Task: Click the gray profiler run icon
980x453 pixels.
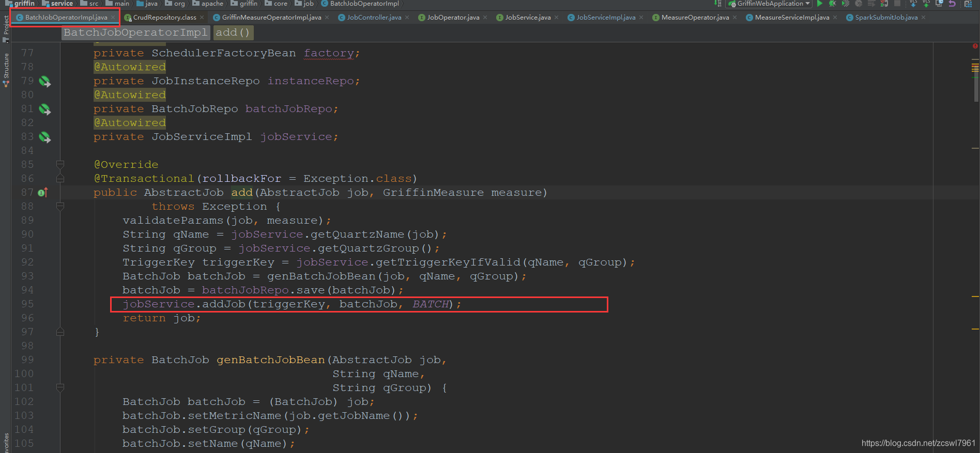Action: tap(858, 3)
